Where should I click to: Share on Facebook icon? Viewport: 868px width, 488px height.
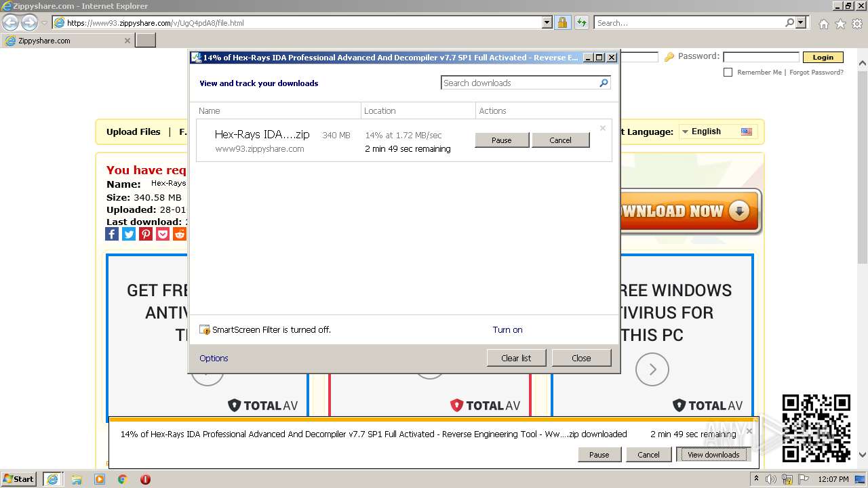112,234
